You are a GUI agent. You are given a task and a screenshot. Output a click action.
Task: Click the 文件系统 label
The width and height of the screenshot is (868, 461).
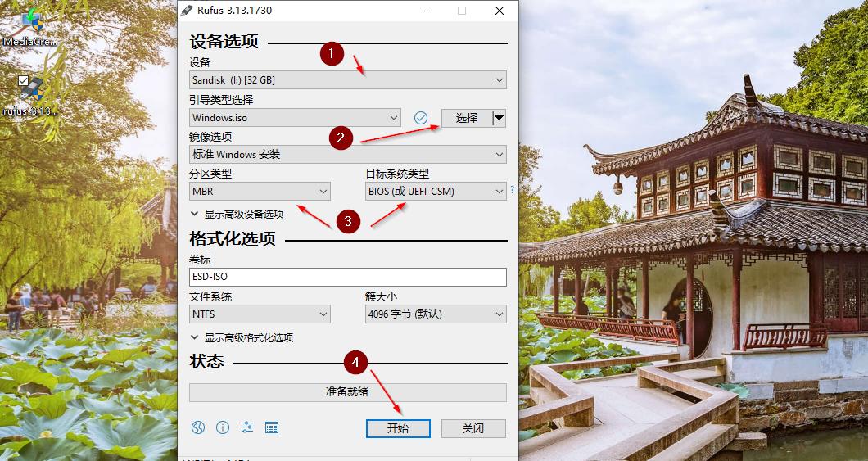pyautogui.click(x=210, y=296)
